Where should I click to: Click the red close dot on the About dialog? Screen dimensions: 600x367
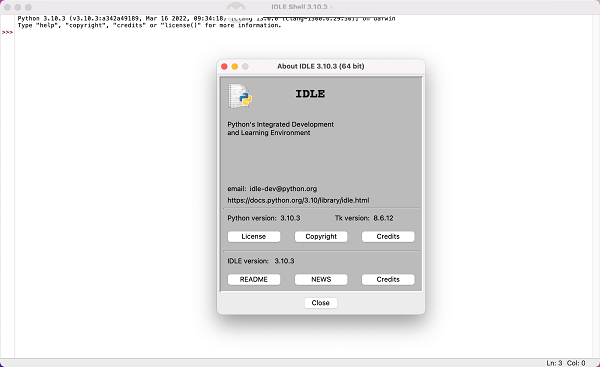pos(224,67)
